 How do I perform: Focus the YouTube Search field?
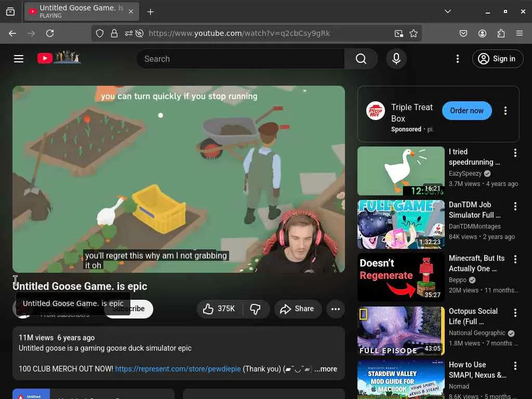pyautogui.click(x=241, y=59)
